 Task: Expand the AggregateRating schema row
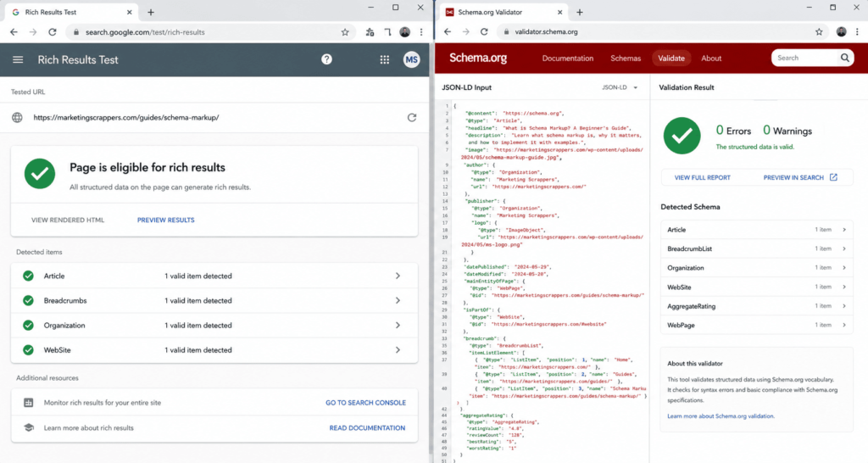(757, 306)
